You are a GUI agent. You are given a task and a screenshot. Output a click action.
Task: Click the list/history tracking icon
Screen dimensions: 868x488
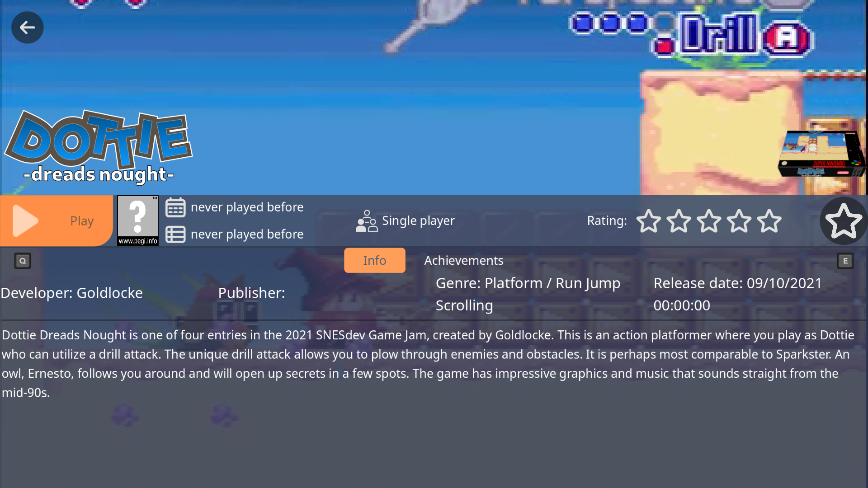[x=175, y=234]
